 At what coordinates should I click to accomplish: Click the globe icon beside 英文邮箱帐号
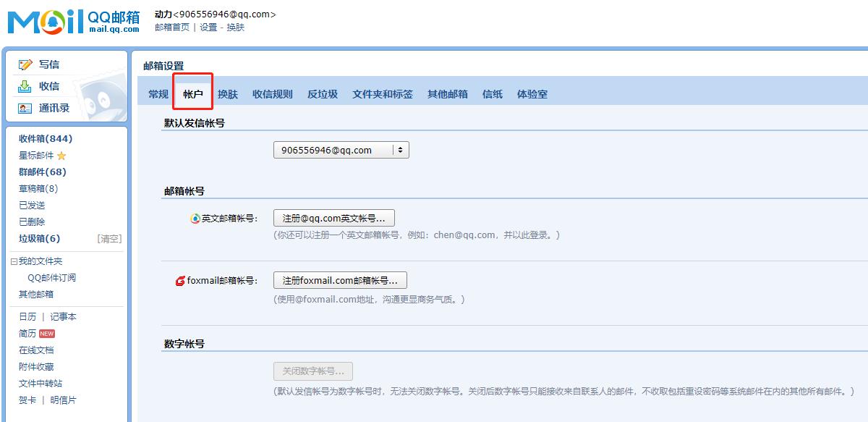pyautogui.click(x=195, y=218)
